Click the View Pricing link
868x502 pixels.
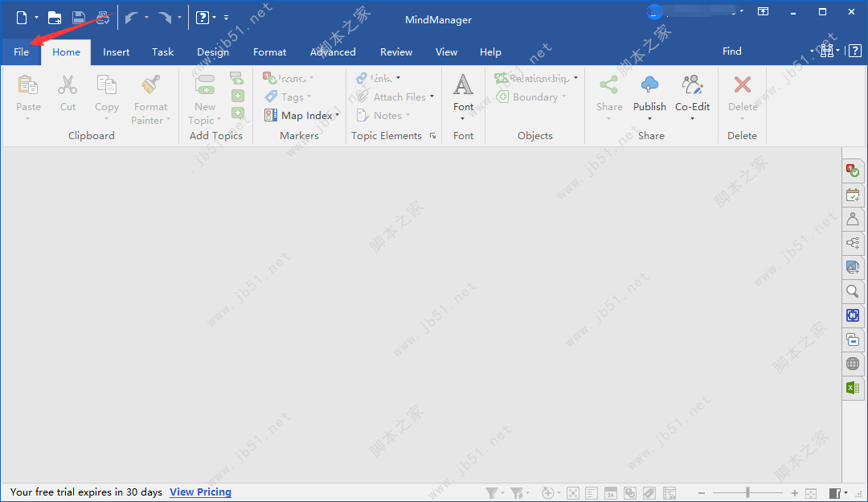tap(200, 492)
